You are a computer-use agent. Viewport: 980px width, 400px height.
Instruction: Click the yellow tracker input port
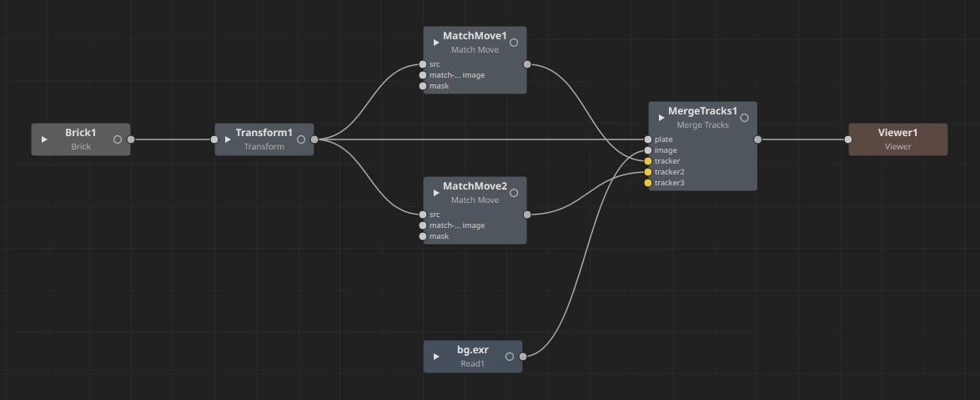648,161
